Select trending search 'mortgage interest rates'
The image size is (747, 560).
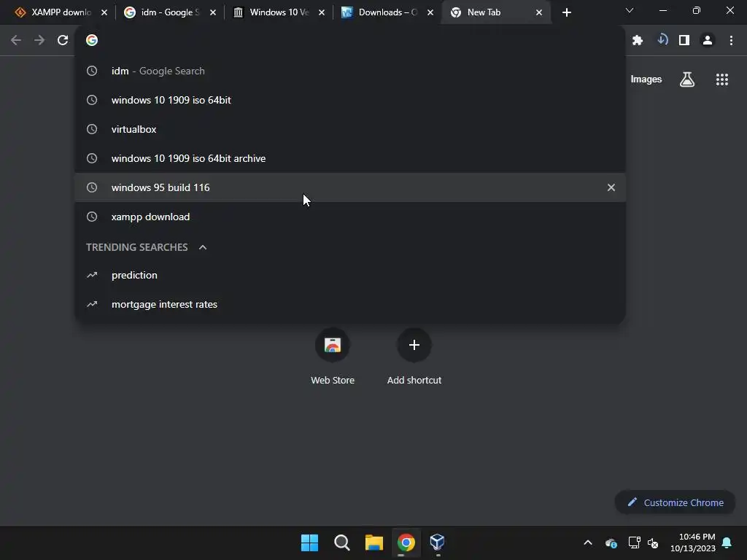click(x=350, y=304)
